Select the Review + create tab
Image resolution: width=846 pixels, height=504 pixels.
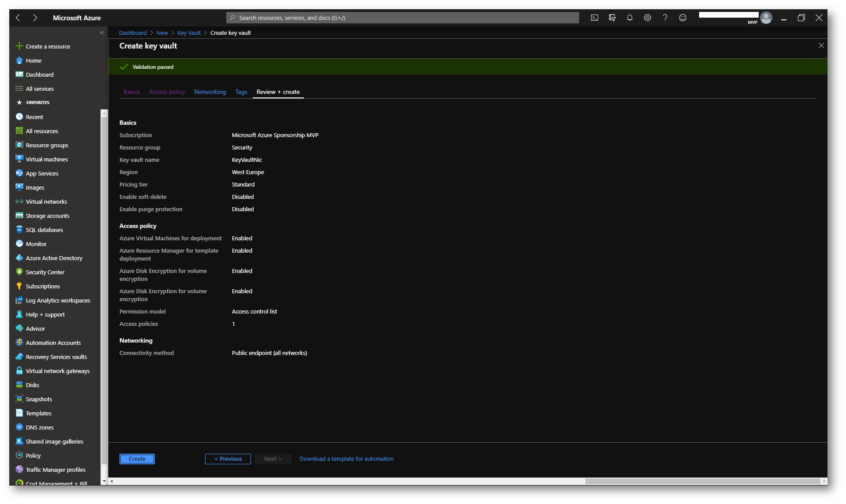(x=278, y=92)
